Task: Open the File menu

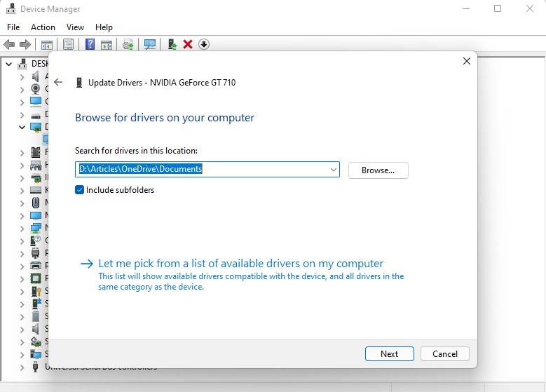Action: (x=13, y=27)
